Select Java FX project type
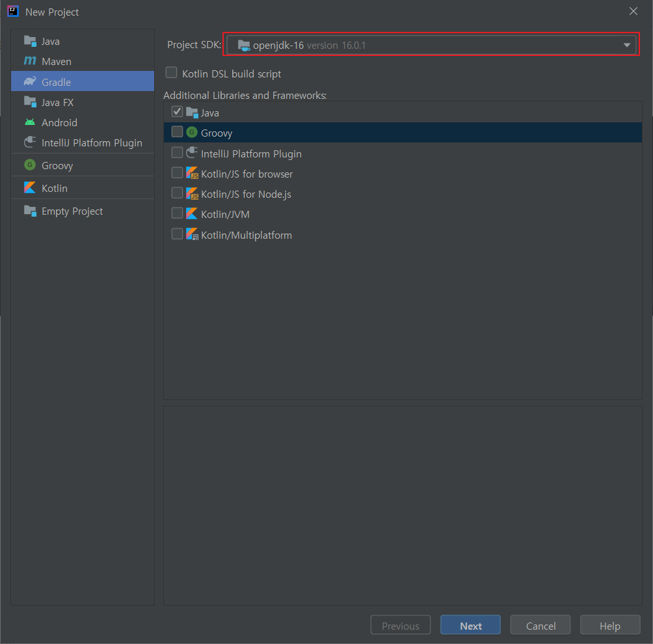The width and height of the screenshot is (653, 644). click(x=83, y=102)
